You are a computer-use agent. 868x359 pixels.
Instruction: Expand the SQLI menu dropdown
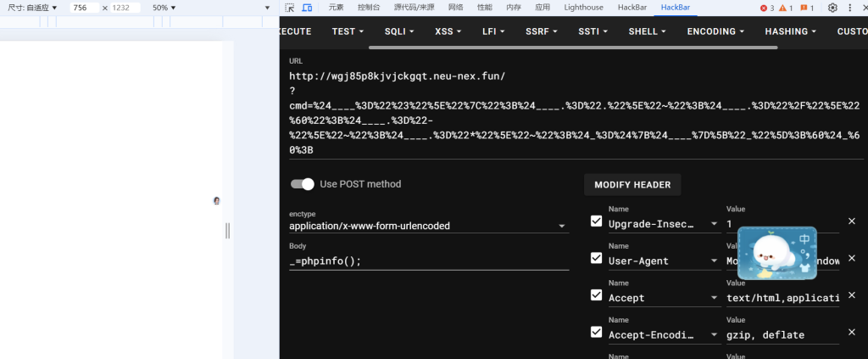tap(399, 31)
